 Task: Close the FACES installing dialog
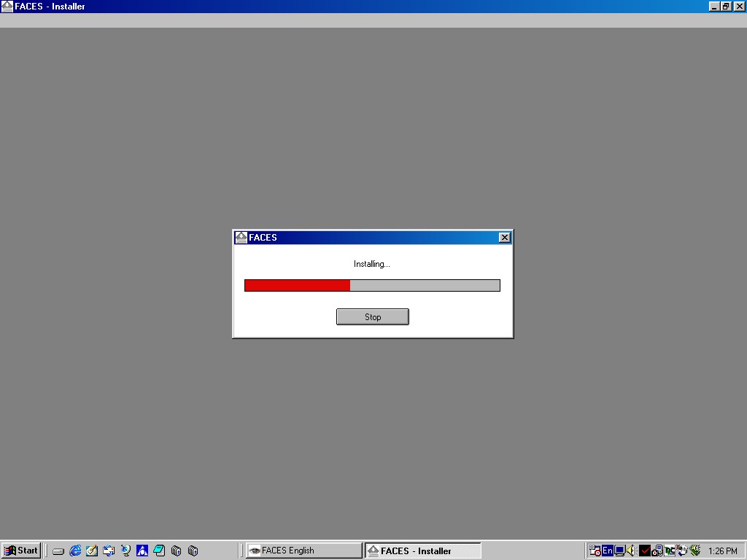(504, 237)
